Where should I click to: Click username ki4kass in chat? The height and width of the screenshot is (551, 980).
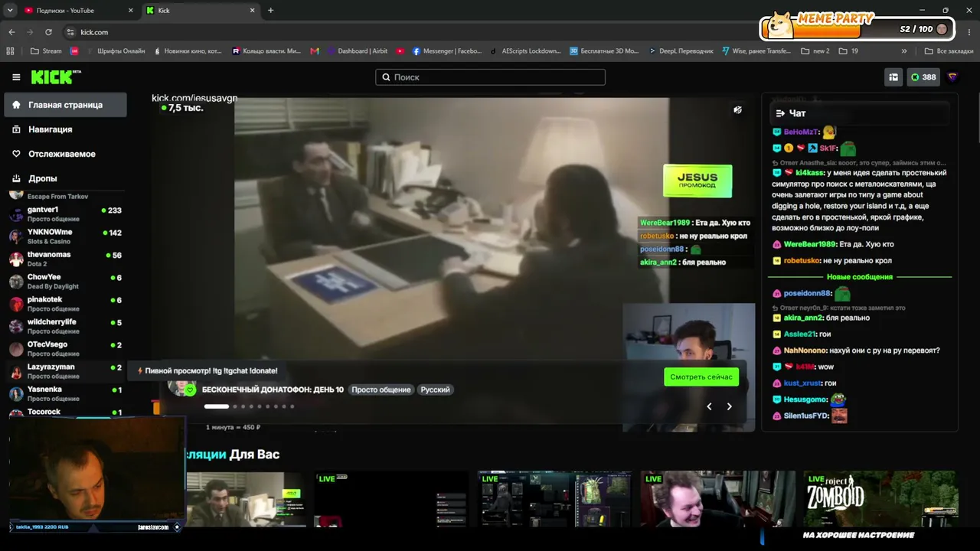coord(809,173)
